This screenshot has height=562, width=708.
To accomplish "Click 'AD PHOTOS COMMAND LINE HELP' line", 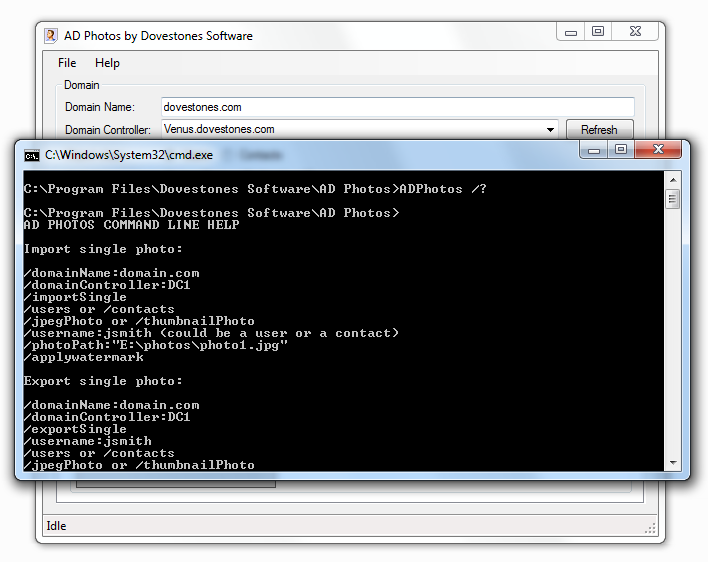I will click(131, 225).
